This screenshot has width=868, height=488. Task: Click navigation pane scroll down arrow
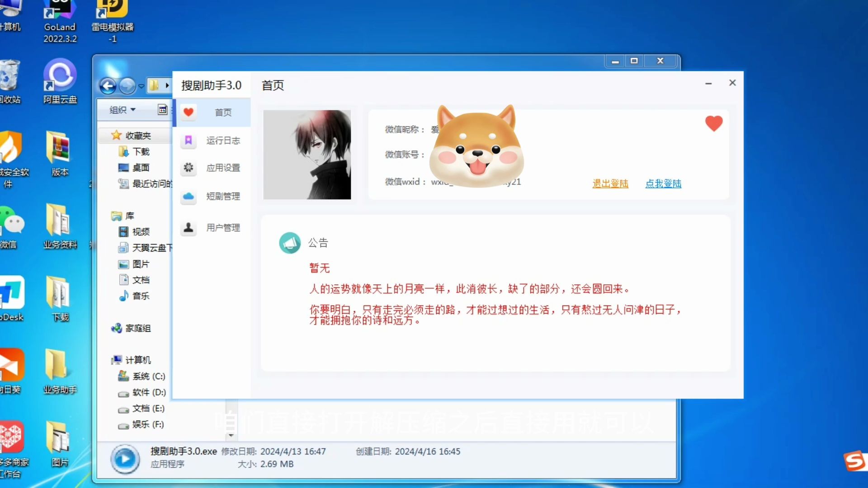tap(231, 436)
